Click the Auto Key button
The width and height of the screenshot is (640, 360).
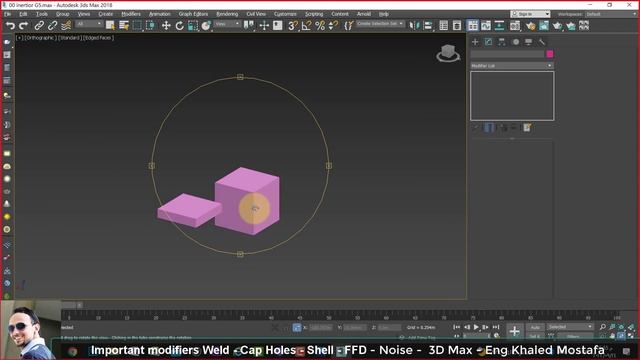(535, 327)
